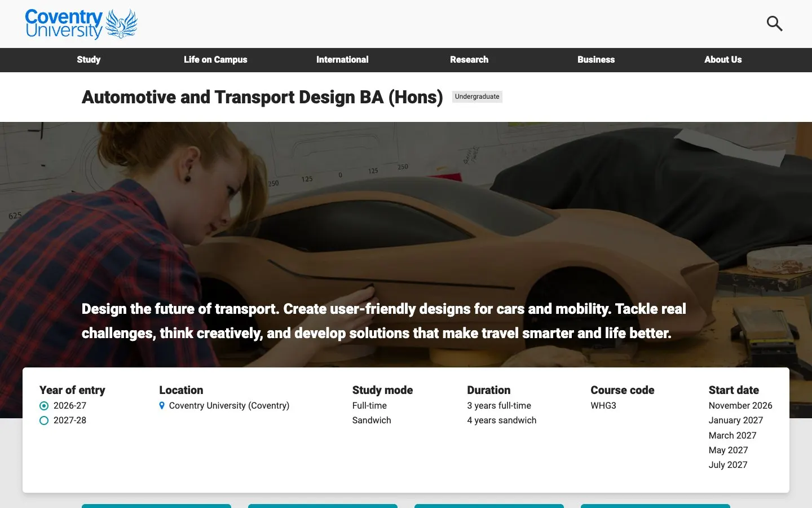
Task: Click the July 2027 start date
Action: [x=728, y=465]
